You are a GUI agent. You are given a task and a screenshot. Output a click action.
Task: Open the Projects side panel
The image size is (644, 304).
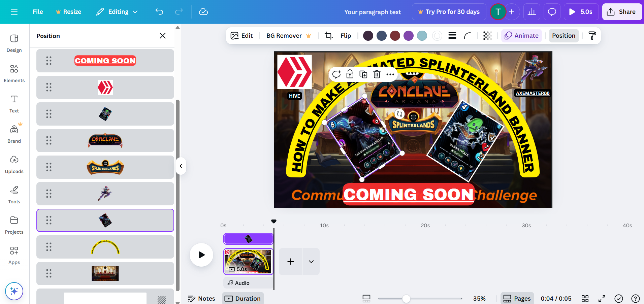14,225
